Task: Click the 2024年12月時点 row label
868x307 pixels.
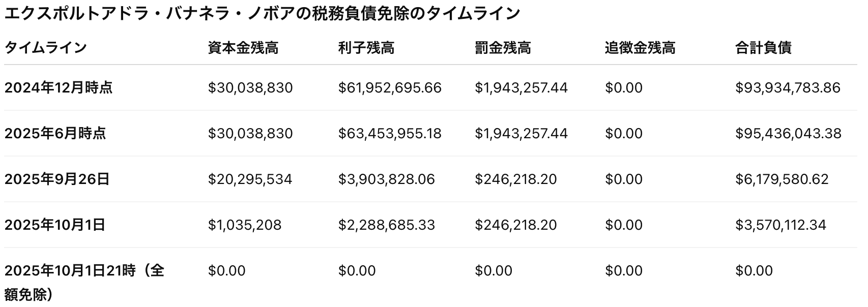Action: (59, 88)
